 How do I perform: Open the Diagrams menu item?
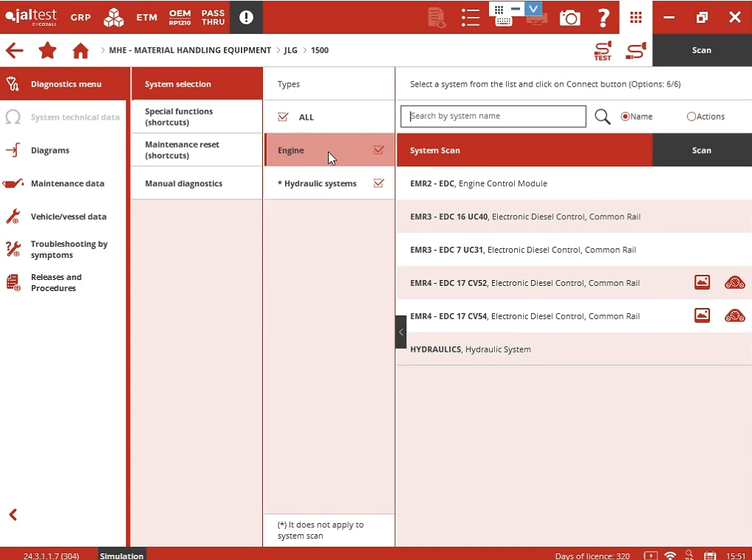click(x=50, y=151)
